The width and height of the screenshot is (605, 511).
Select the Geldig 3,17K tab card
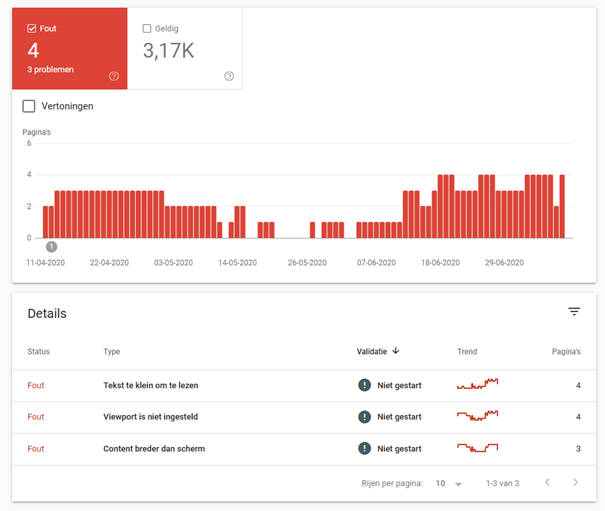[x=185, y=49]
